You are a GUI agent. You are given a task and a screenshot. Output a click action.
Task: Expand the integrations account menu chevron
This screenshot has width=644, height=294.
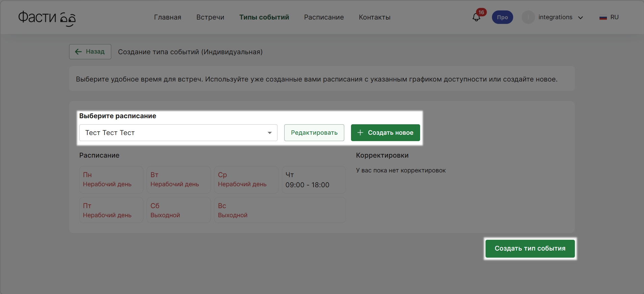580,18
